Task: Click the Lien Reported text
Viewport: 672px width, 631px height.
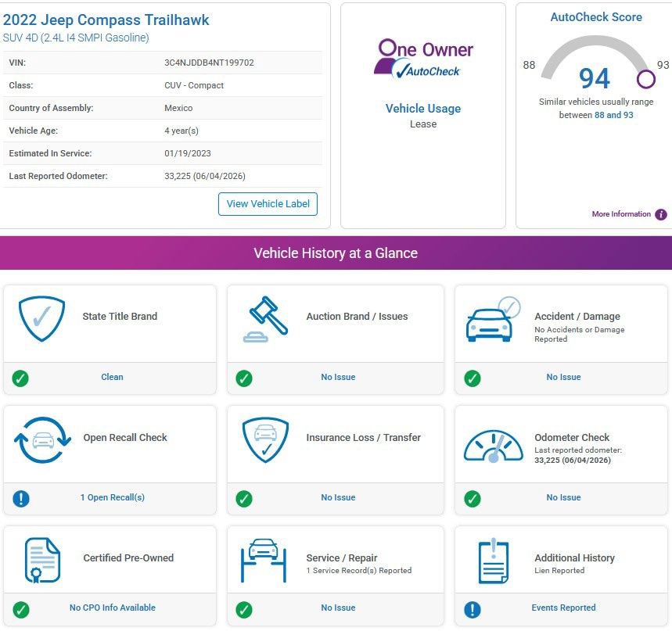Action: click(x=559, y=571)
